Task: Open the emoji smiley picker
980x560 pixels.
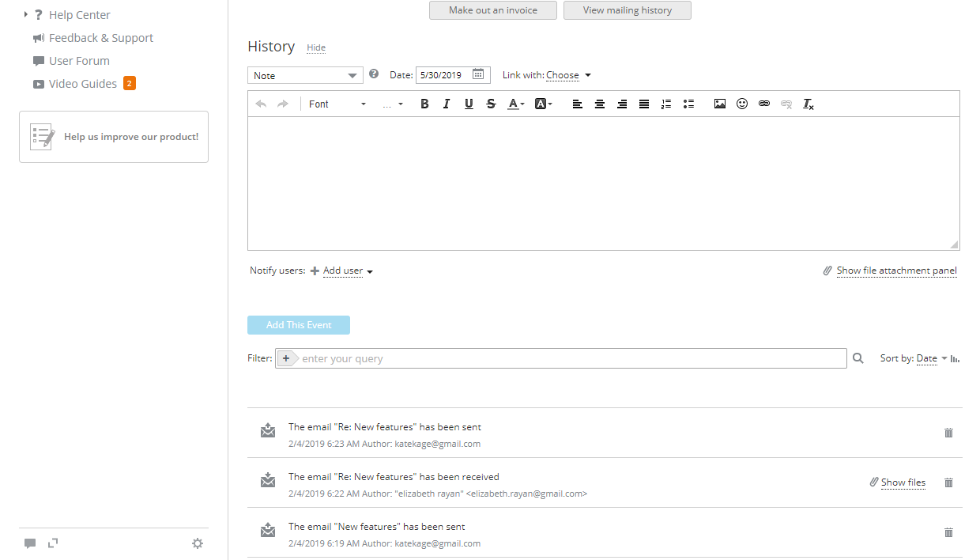Action: (x=741, y=104)
